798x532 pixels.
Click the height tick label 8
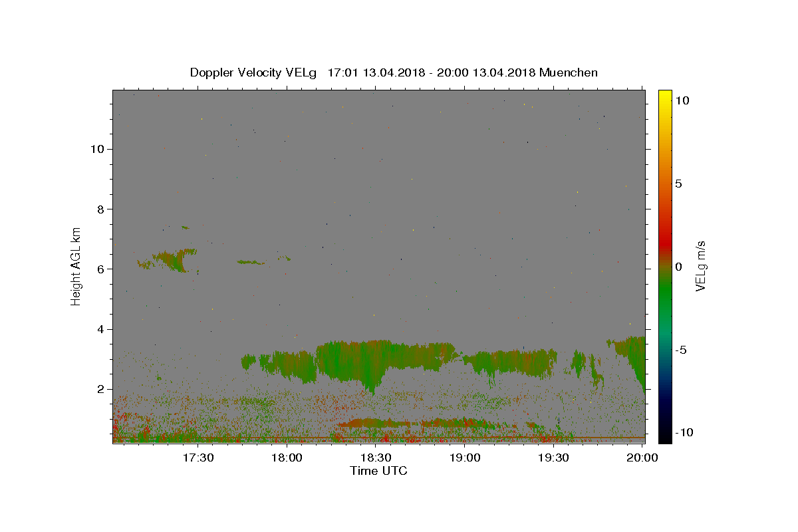click(102, 209)
